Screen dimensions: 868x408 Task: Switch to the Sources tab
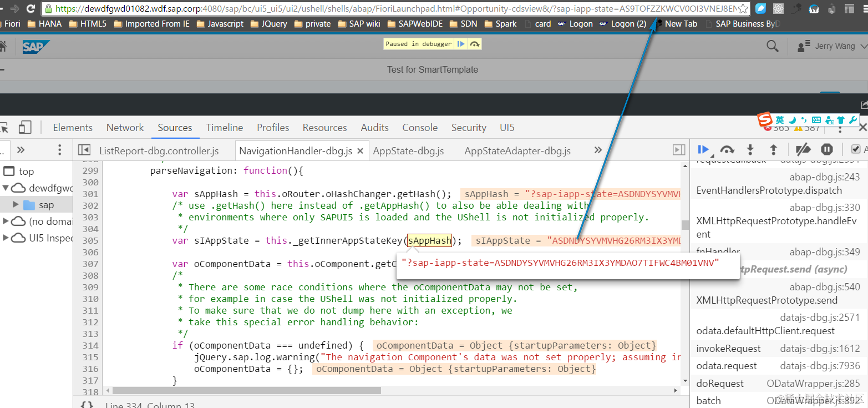coord(175,128)
